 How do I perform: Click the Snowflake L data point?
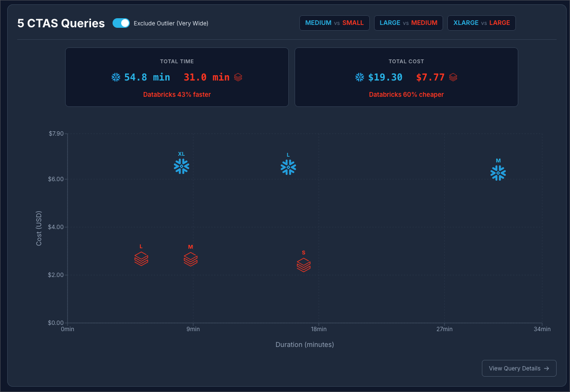[x=288, y=167]
